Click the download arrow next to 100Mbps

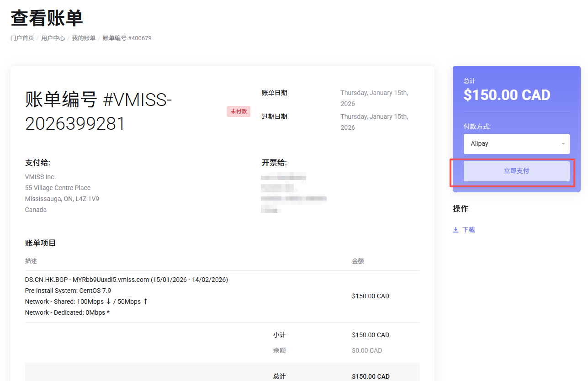pos(108,302)
